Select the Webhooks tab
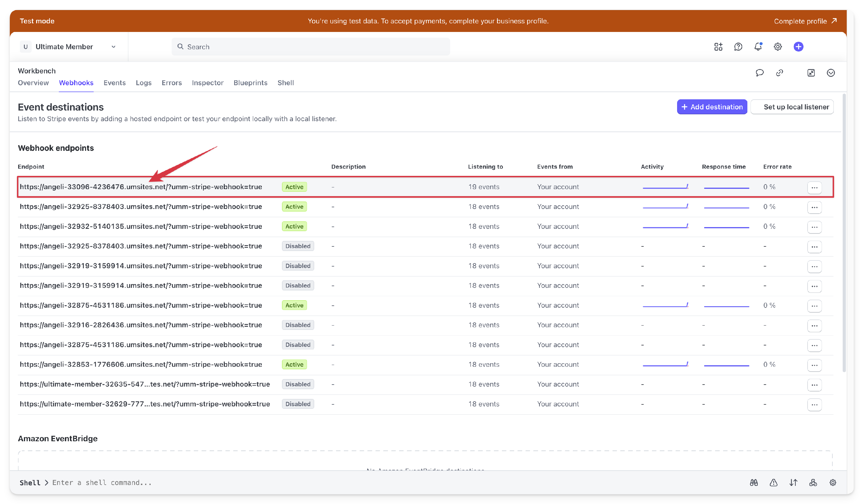The height and width of the screenshot is (504, 864). click(76, 83)
